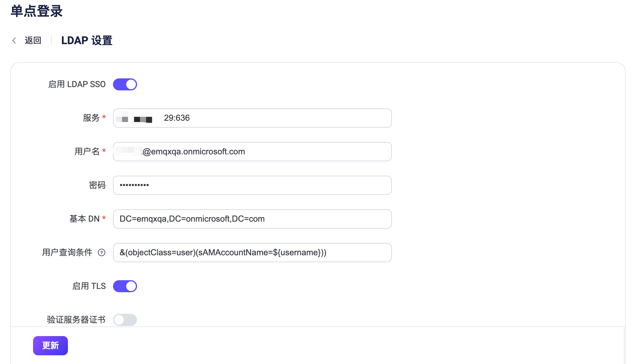Click inside the 用户名 input field
The image size is (632, 364).
pos(252,152)
